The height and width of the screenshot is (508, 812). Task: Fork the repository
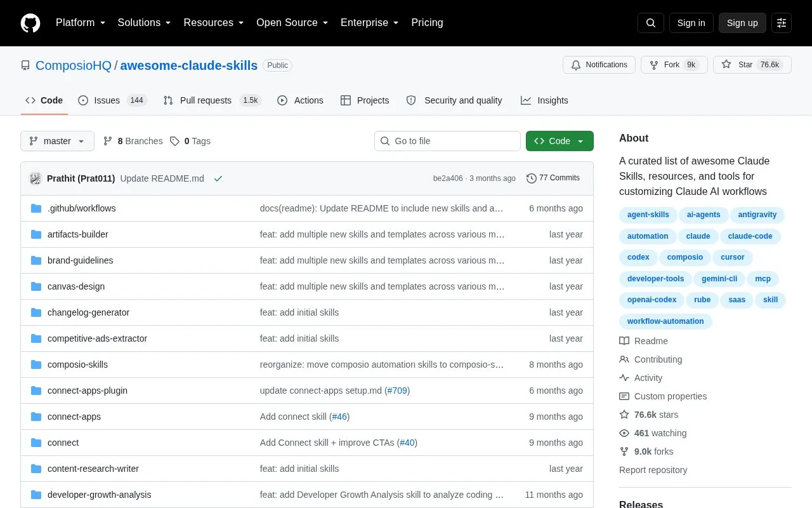coord(674,65)
